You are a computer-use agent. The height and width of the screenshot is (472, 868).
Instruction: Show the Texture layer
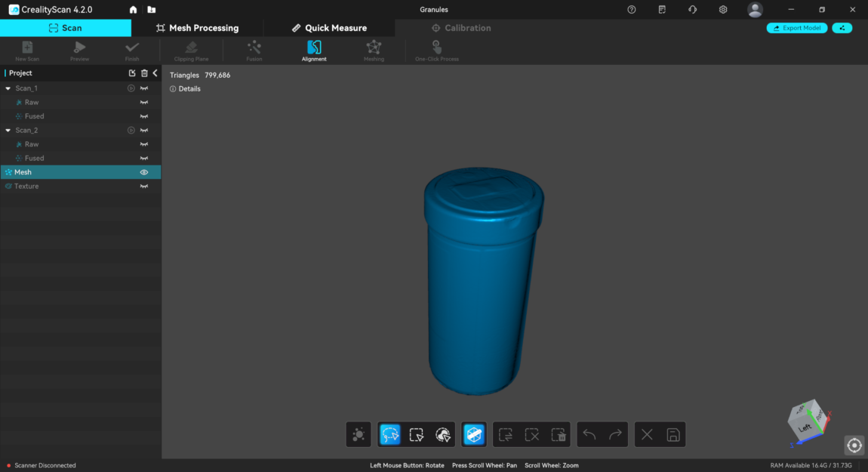(x=143, y=187)
